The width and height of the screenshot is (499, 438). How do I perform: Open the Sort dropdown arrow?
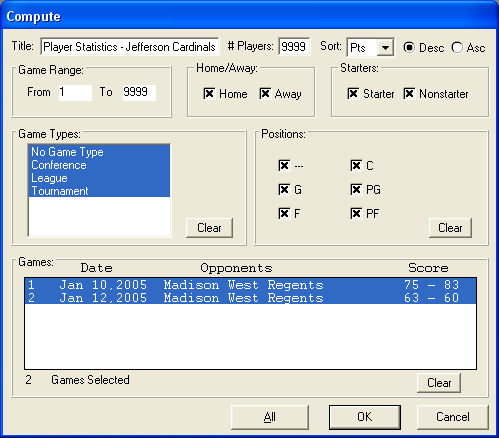pyautogui.click(x=385, y=48)
